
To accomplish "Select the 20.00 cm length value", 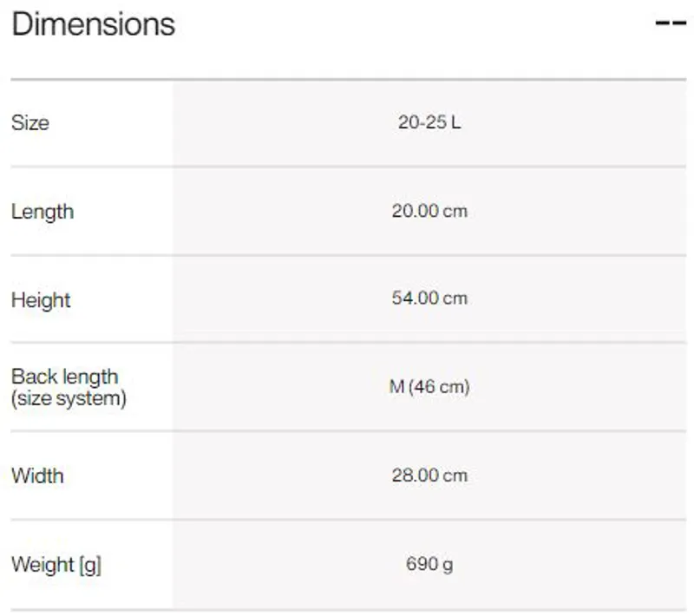I will click(429, 211).
